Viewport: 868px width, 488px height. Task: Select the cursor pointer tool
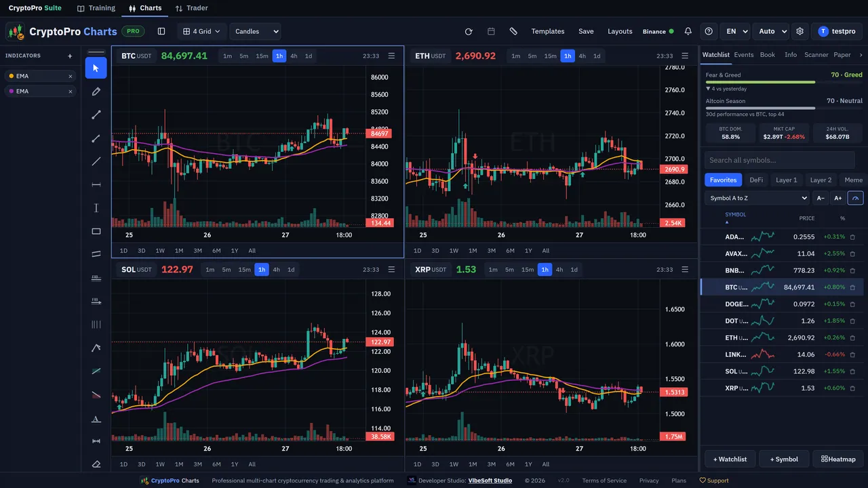[x=96, y=68]
